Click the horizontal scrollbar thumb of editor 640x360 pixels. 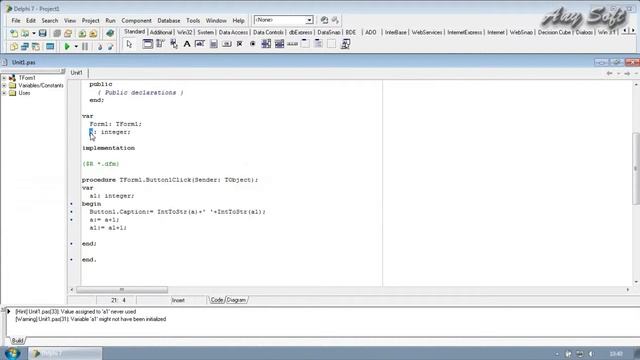coord(122,290)
